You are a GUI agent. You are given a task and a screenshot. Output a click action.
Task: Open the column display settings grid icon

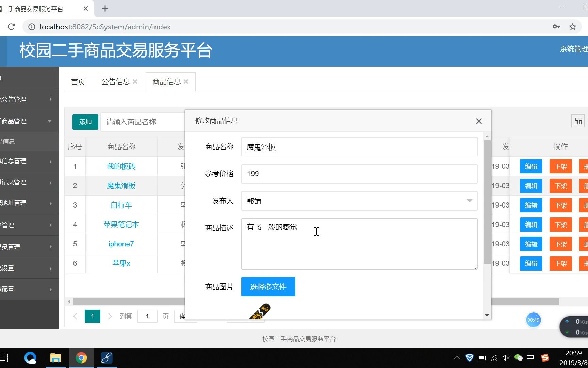pos(578,121)
